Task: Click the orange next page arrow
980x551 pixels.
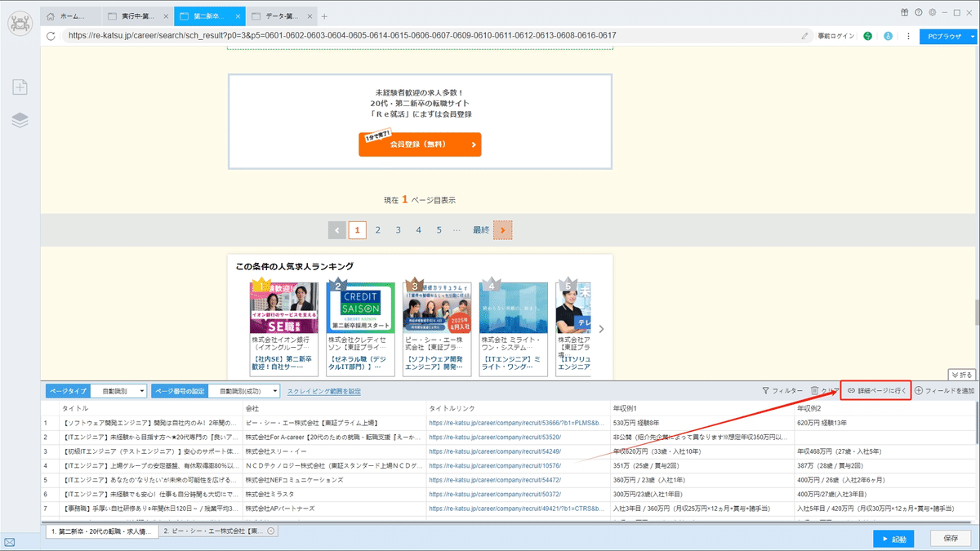Action: point(502,230)
